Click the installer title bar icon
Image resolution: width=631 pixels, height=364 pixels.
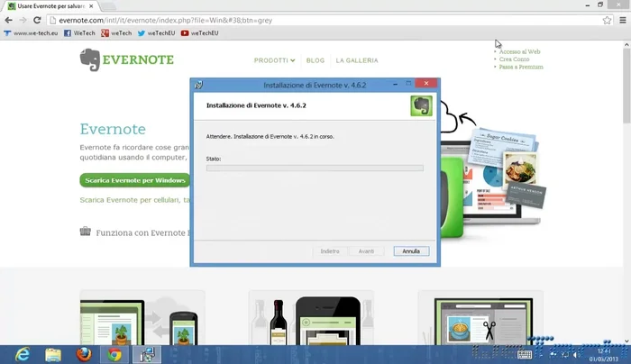point(198,85)
